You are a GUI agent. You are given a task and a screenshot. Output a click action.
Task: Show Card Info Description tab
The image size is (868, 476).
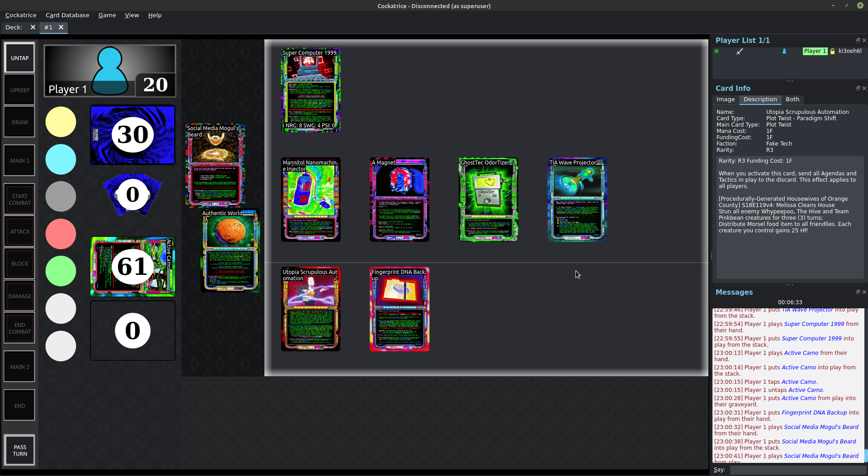[760, 99]
